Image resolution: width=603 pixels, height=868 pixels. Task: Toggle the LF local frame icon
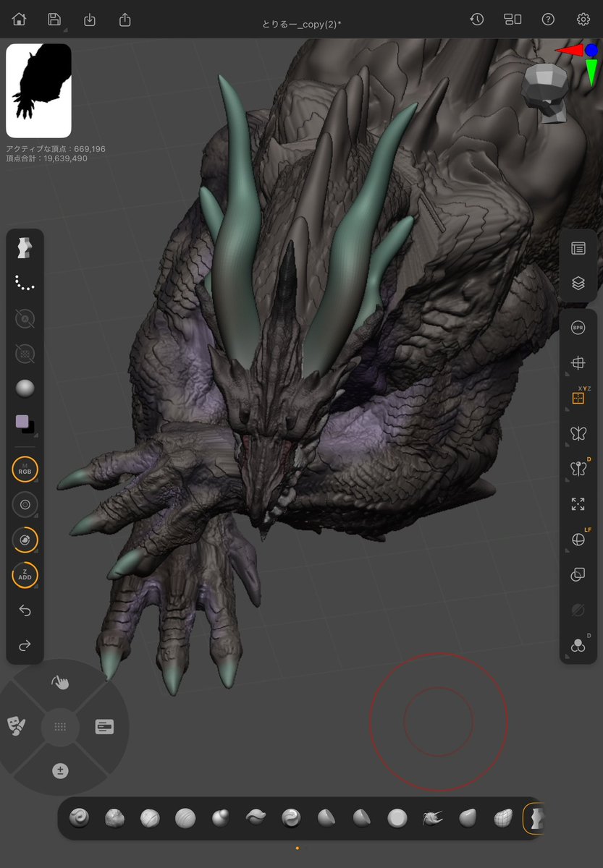[x=578, y=540]
